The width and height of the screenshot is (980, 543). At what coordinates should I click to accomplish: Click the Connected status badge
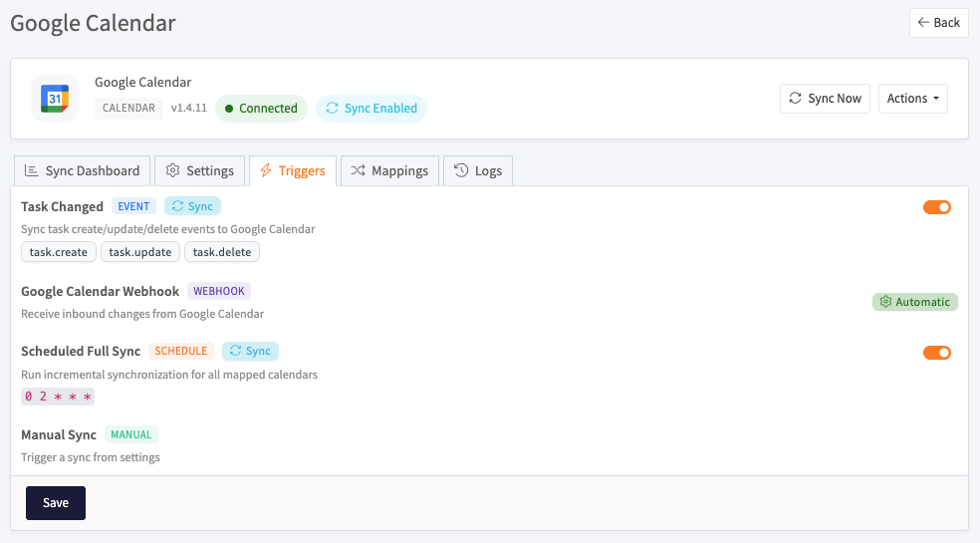[261, 109]
